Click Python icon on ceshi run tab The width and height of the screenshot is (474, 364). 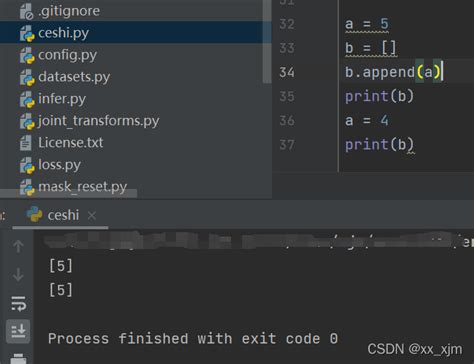coord(34,214)
